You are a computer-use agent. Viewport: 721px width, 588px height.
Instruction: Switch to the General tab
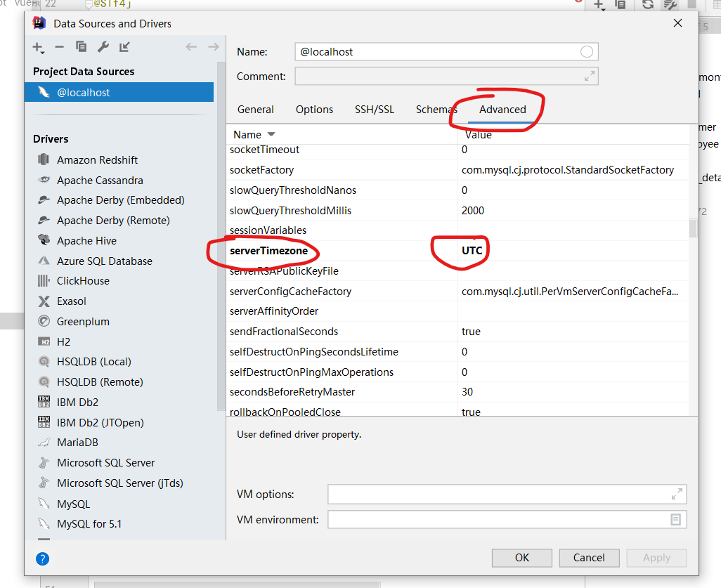coord(256,110)
